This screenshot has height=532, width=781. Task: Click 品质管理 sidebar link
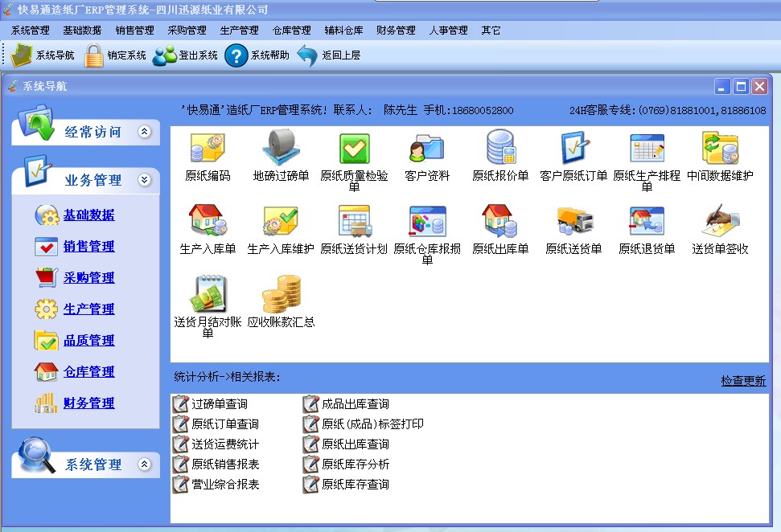(88, 341)
